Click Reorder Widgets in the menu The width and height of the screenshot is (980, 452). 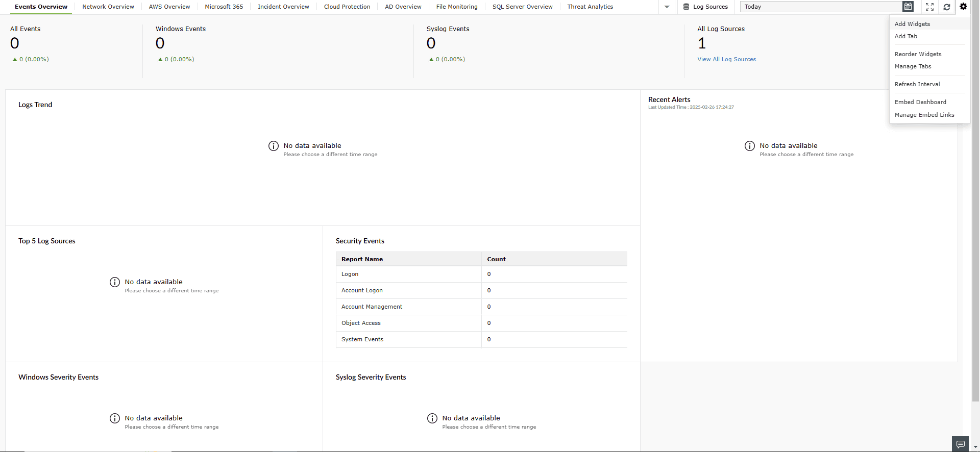coord(918,54)
